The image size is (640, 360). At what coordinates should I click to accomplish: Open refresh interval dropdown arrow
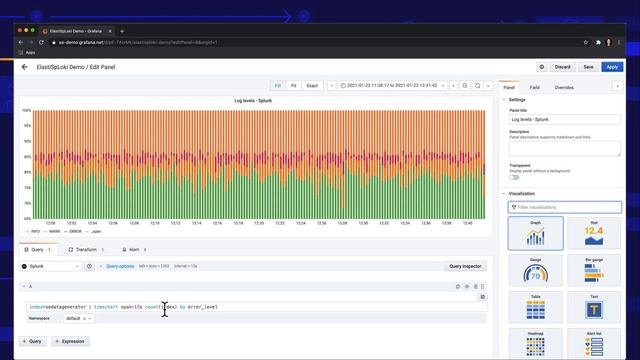(x=488, y=86)
